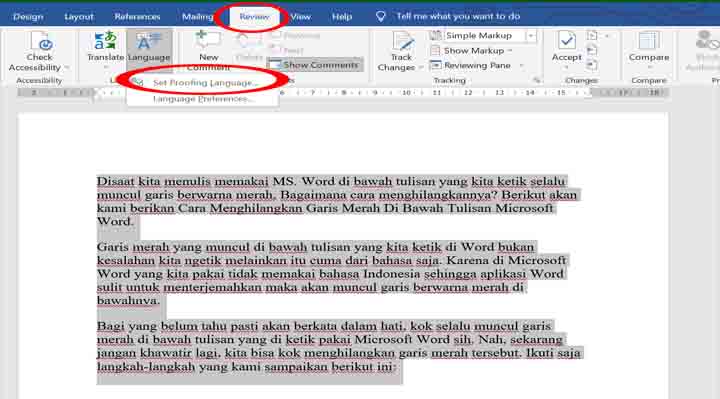Viewport: 720px width, 399px height.
Task: Insert a New Comment
Action: click(208, 51)
